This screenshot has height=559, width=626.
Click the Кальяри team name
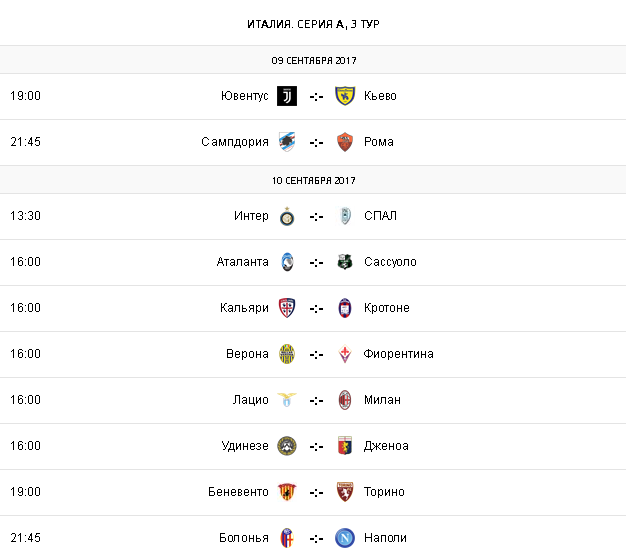[x=244, y=308]
